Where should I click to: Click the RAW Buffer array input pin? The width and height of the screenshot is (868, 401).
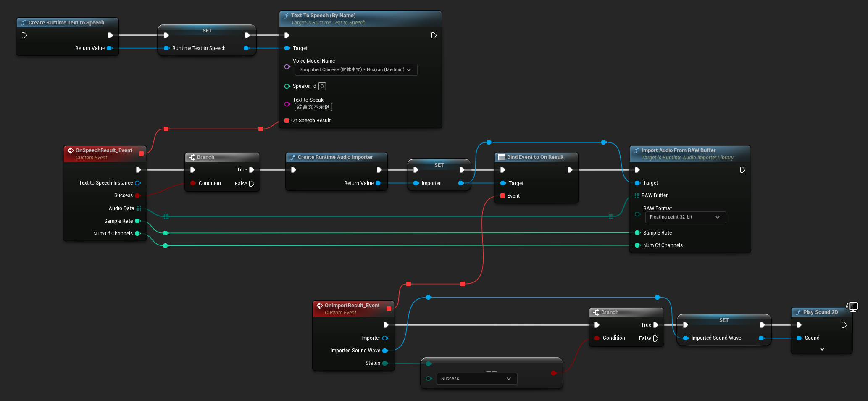click(637, 195)
